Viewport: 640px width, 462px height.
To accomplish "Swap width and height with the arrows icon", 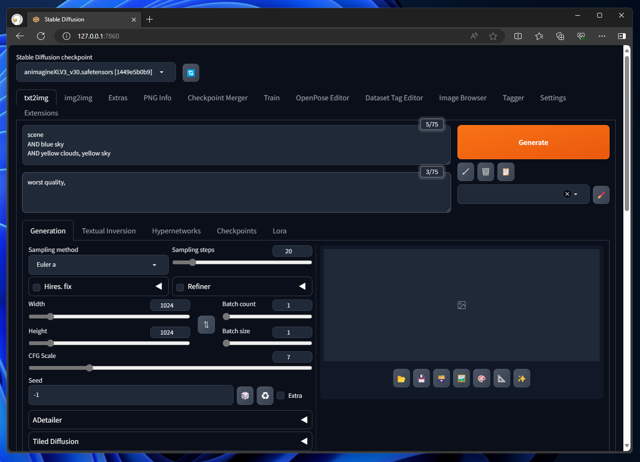I will (x=206, y=324).
